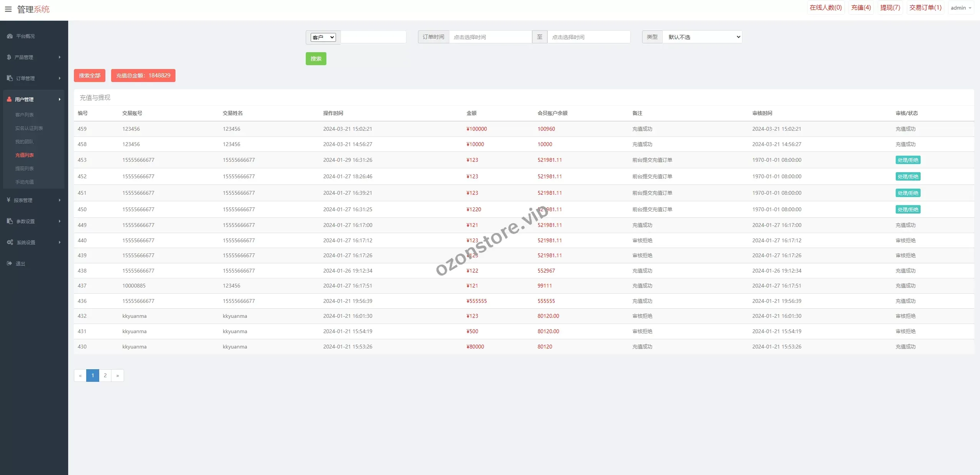Open 客户列表 in the sidebar

[25, 115]
